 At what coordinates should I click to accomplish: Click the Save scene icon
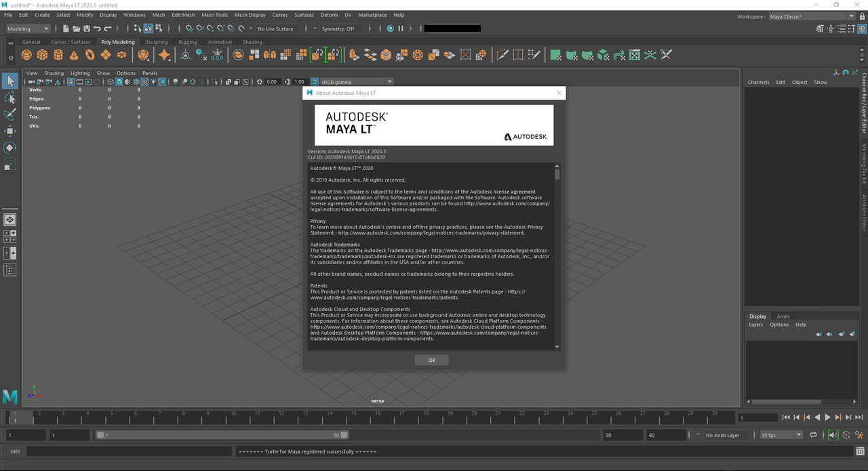87,28
